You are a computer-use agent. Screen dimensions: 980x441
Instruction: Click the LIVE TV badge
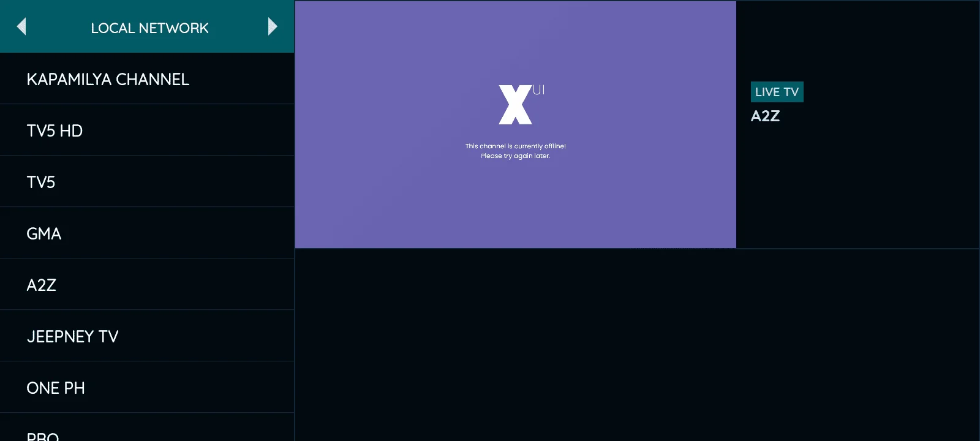pyautogui.click(x=777, y=92)
